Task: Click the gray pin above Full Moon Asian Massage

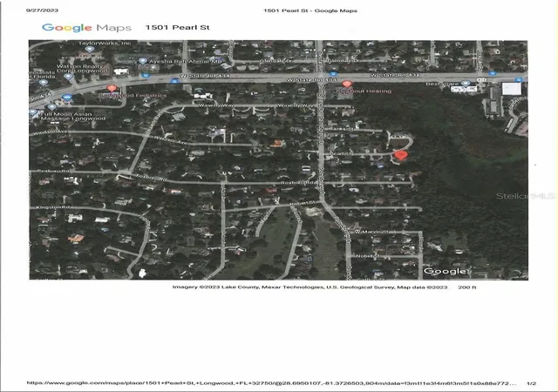Action: 51,107
